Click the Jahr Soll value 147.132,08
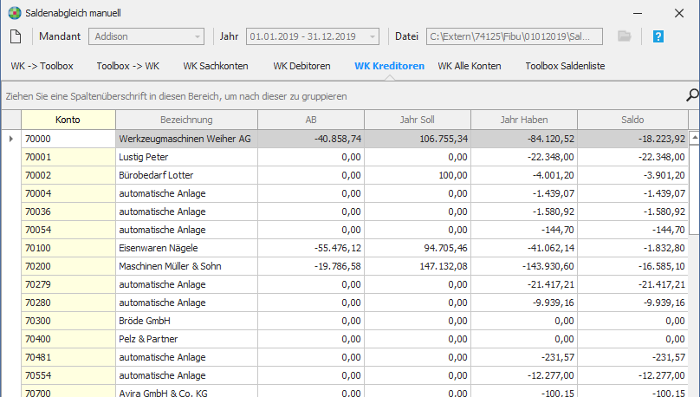700x397 pixels. point(417,267)
